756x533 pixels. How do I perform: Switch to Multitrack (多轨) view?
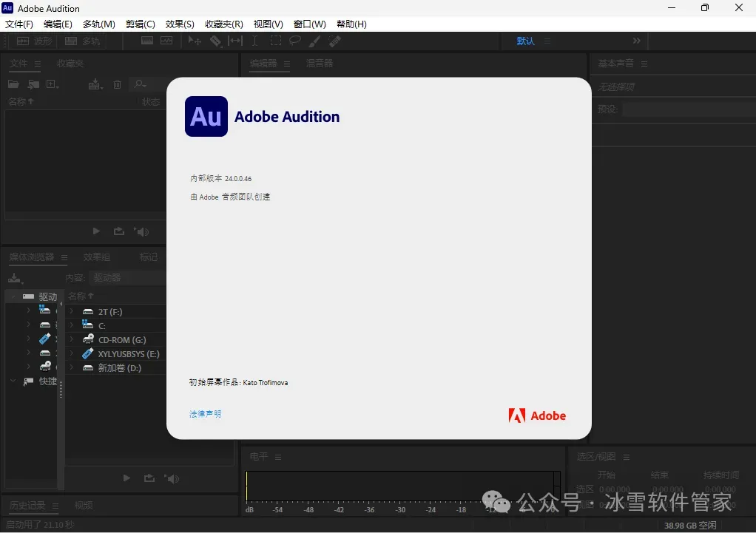(x=82, y=41)
